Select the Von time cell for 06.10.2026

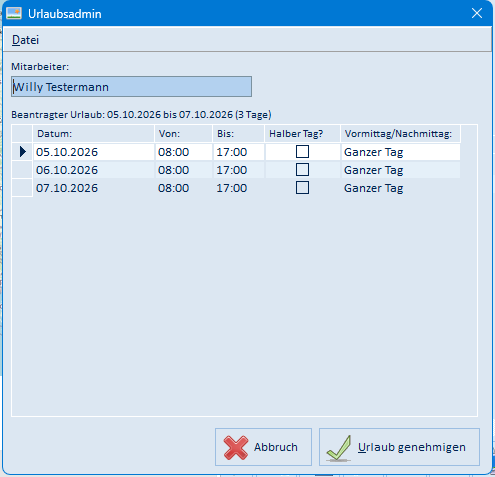[x=184, y=170]
